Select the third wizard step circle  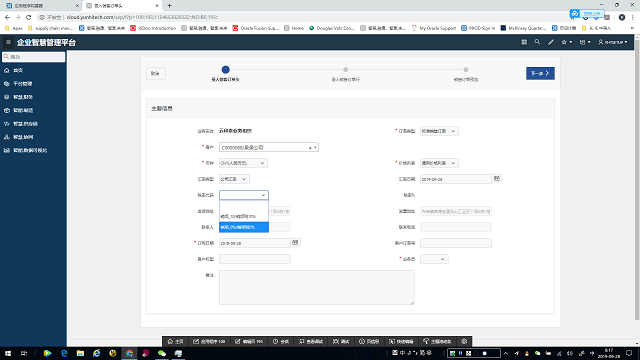[466, 69]
